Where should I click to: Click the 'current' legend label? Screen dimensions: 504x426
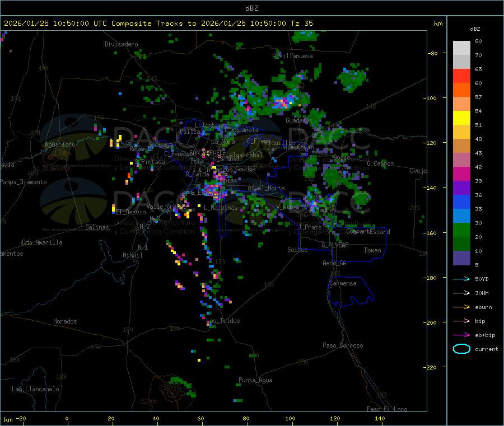point(487,349)
